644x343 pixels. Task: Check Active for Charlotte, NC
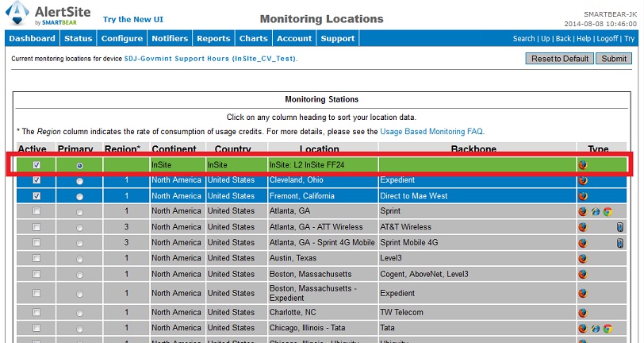pyautogui.click(x=36, y=312)
